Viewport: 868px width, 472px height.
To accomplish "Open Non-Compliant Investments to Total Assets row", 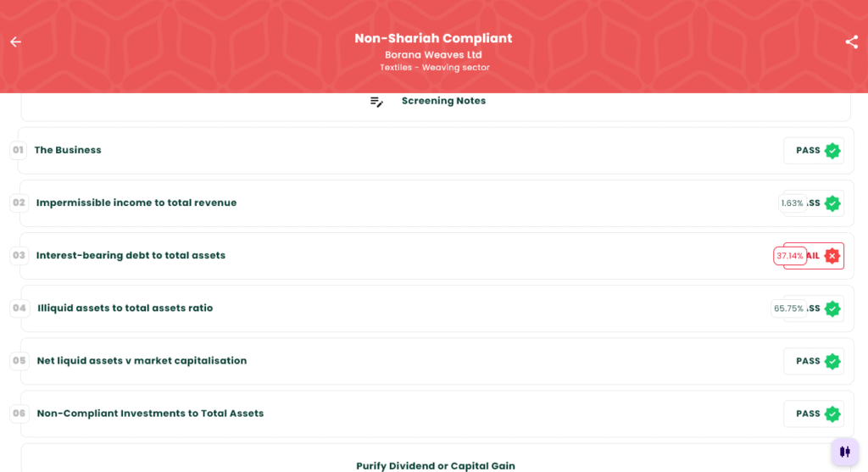I will [x=437, y=414].
